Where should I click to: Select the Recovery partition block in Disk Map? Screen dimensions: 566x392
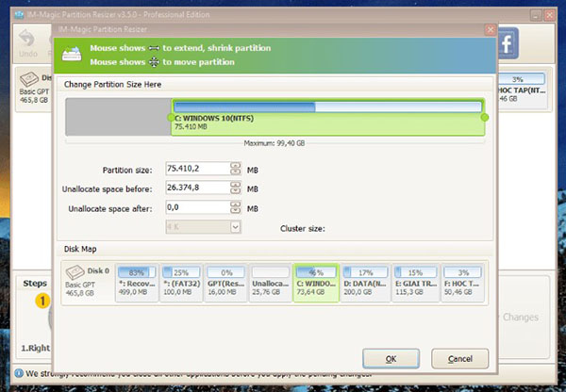(x=135, y=283)
